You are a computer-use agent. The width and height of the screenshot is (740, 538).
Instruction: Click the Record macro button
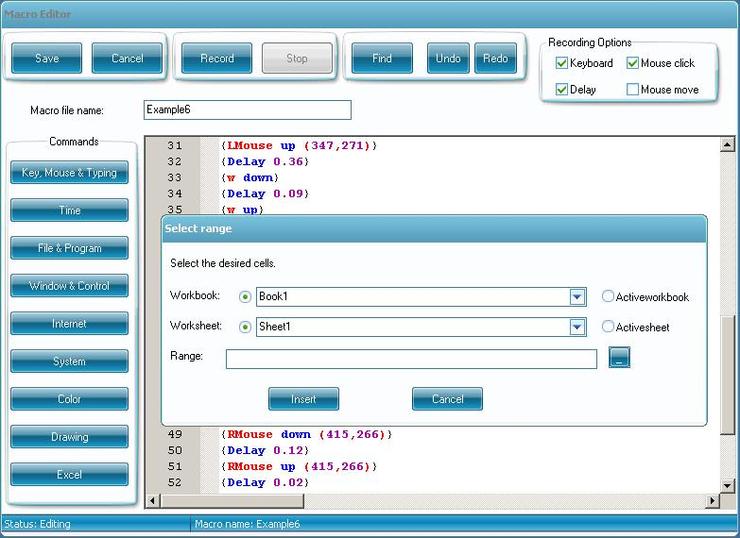(x=217, y=59)
